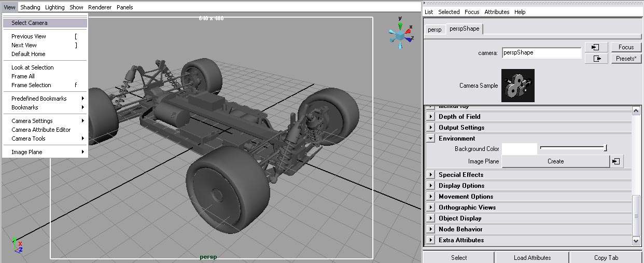Viewport: 644px width, 263px height.
Task: Choose Previous View menu entry
Action: 45,36
